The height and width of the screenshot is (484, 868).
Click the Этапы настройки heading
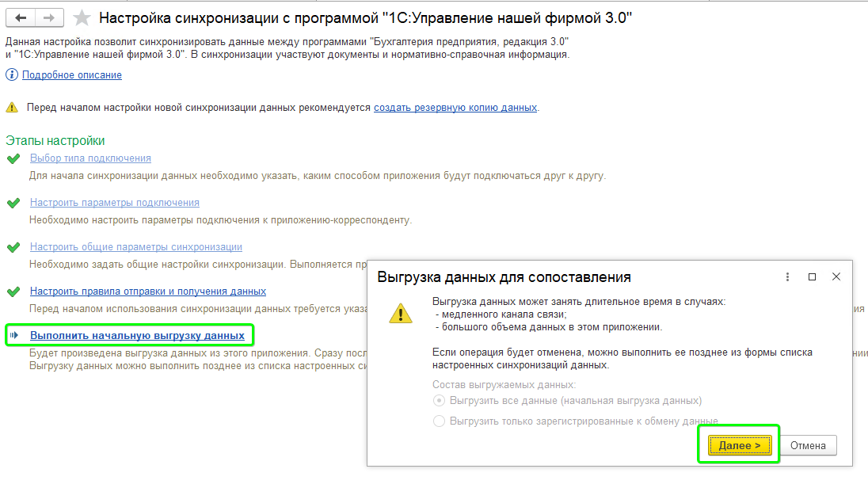[55, 141]
